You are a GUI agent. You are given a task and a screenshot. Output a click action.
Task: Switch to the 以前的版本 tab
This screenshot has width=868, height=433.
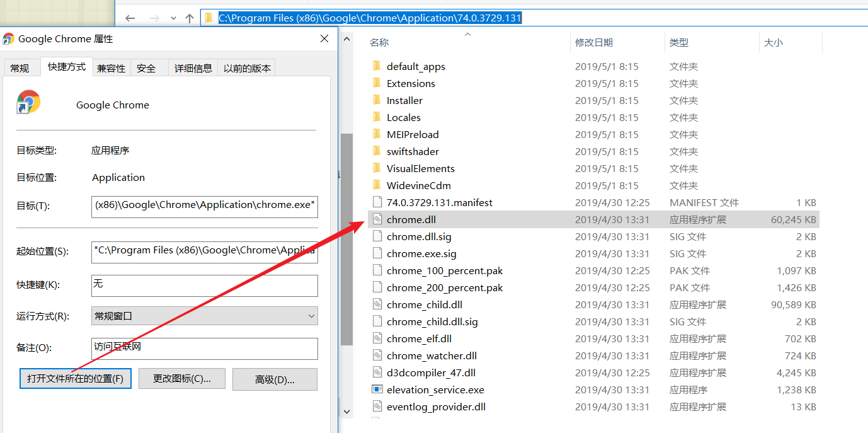(247, 68)
